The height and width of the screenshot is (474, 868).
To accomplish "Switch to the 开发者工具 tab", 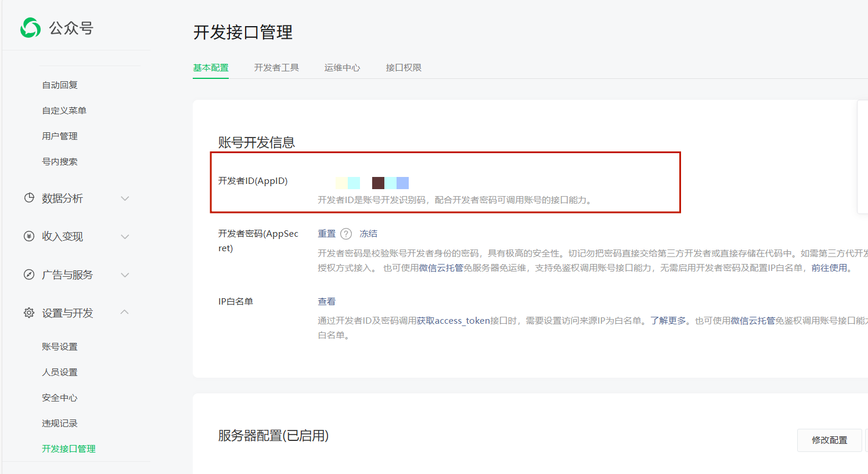I will click(276, 68).
